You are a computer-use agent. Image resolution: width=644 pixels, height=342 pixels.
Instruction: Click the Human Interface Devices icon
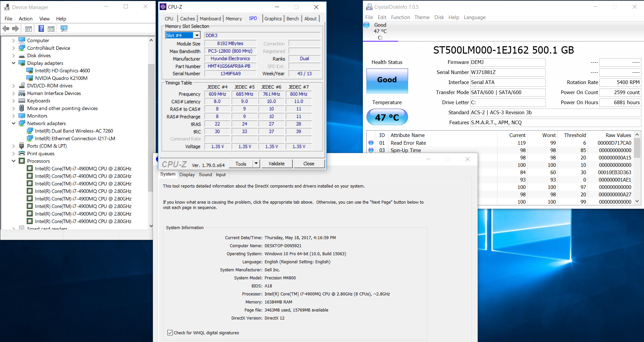22,93
